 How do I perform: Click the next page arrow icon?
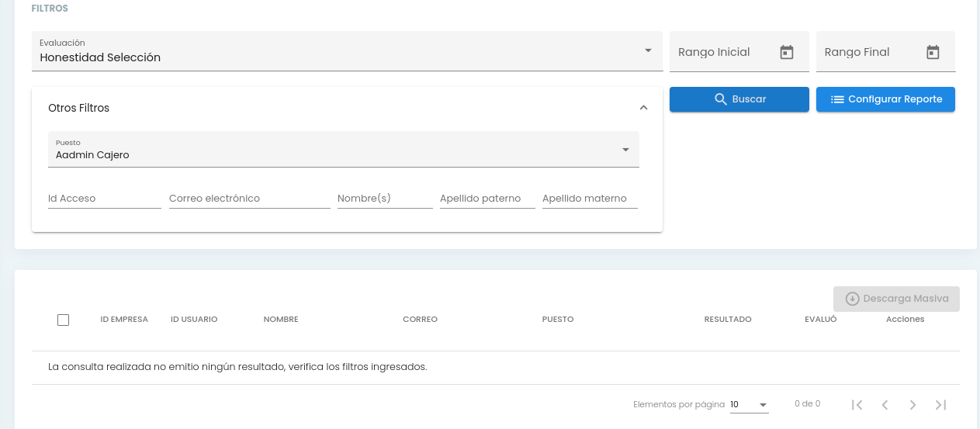coord(912,405)
